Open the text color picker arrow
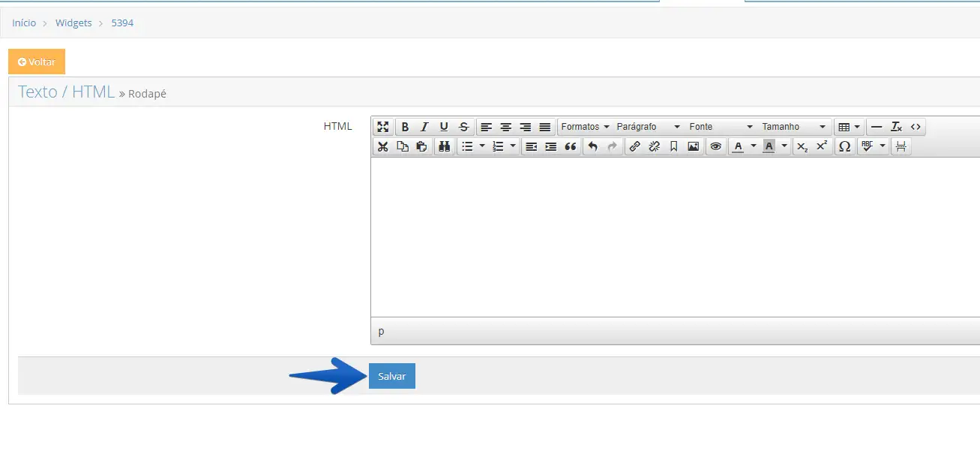The image size is (980, 463). (x=754, y=146)
